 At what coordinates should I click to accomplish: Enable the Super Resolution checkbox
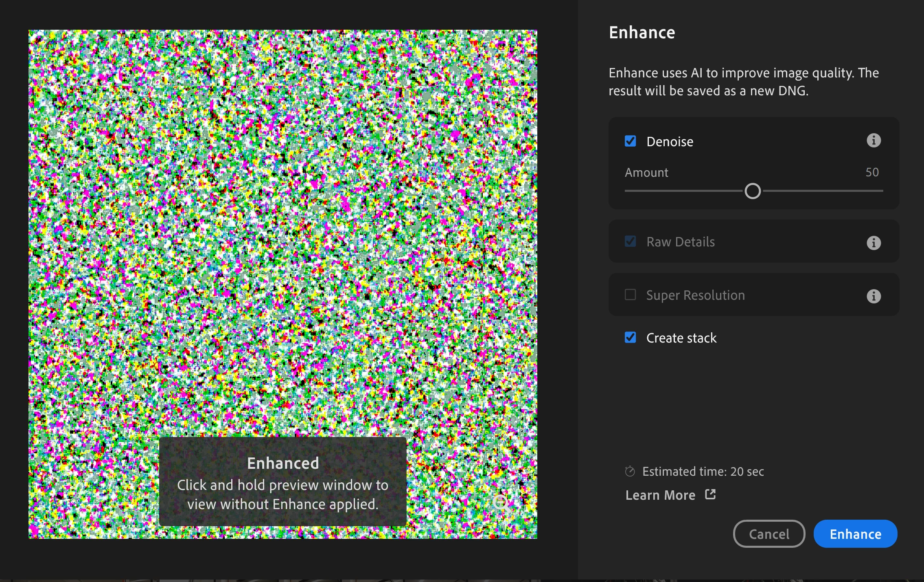click(630, 294)
